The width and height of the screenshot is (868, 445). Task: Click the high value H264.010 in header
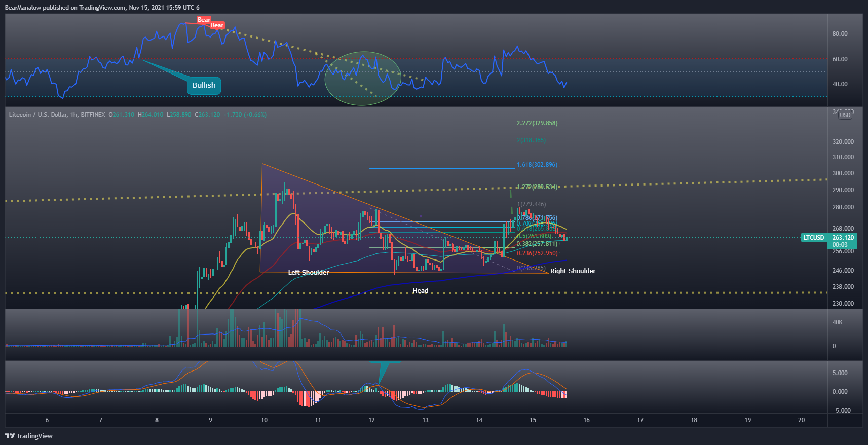(150, 115)
